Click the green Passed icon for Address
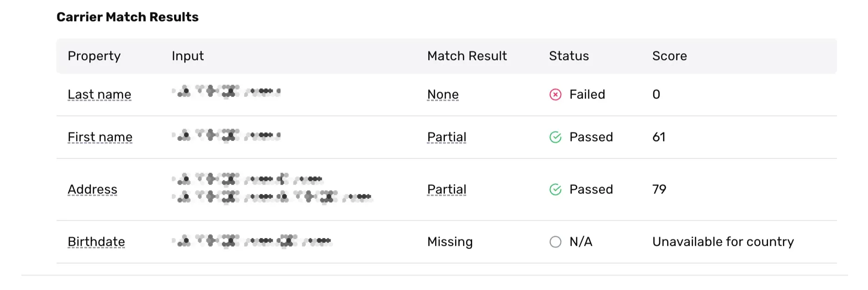 pyautogui.click(x=555, y=189)
